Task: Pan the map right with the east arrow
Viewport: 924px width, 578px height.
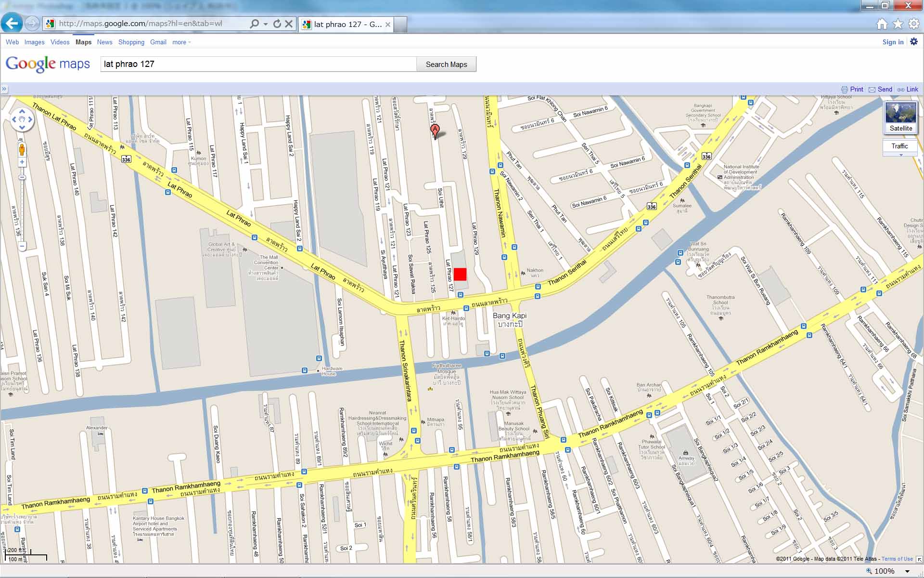Action: click(30, 119)
